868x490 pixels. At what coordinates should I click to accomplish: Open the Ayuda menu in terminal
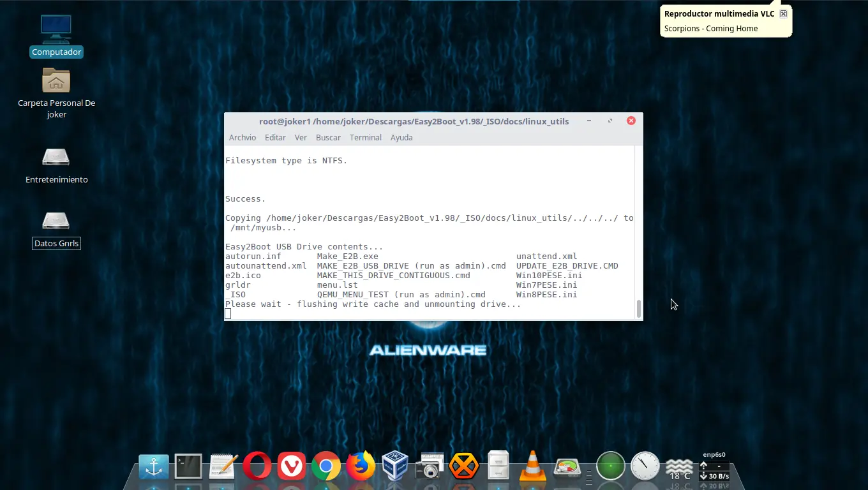pos(401,138)
